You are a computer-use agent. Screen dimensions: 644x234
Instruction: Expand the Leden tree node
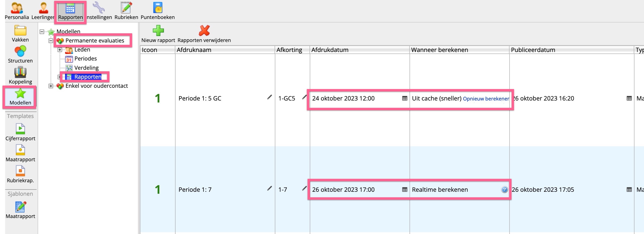point(60,50)
